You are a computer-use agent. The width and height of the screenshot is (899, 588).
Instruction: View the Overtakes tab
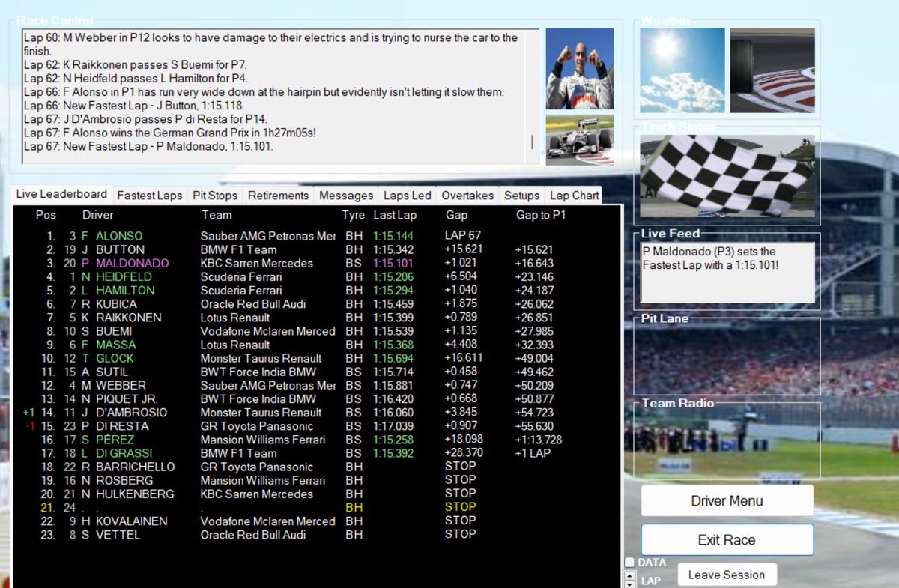[467, 196]
